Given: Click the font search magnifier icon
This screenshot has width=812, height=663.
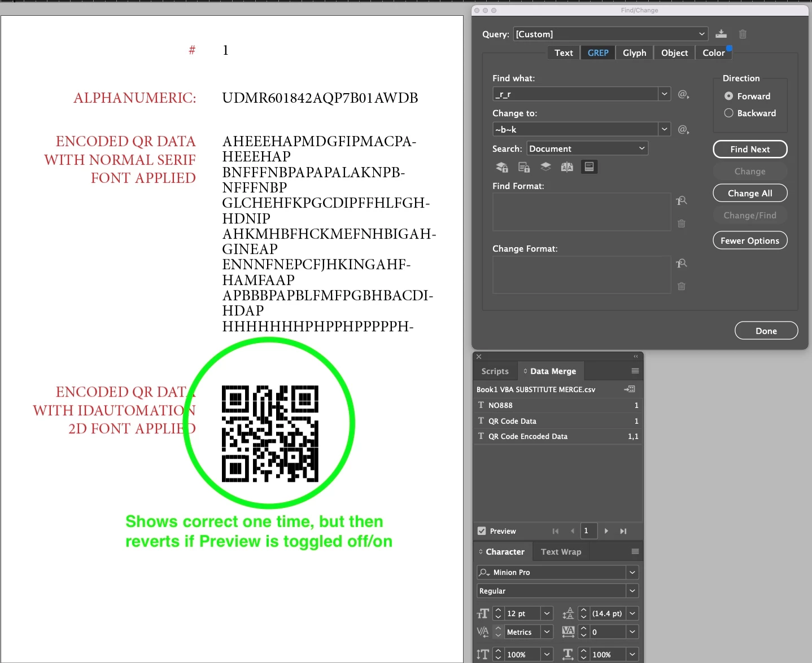Looking at the screenshot, I should point(484,572).
